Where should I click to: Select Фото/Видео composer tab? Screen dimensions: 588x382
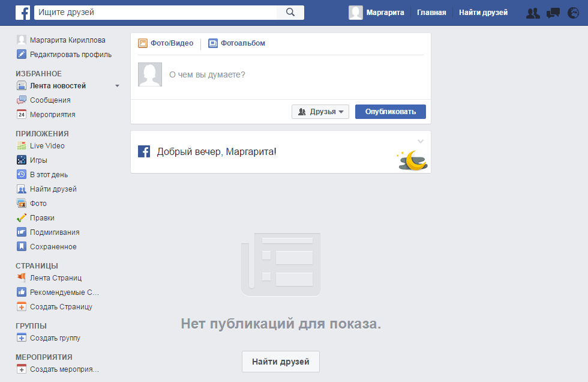(166, 43)
